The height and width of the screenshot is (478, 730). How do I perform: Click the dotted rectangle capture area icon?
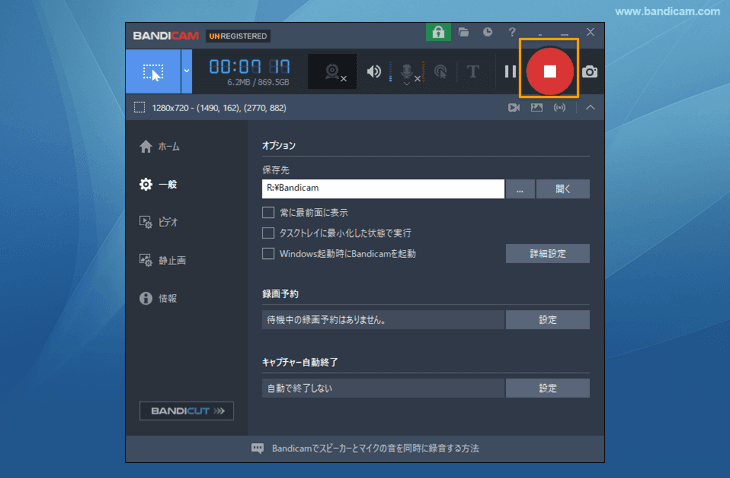[139, 108]
